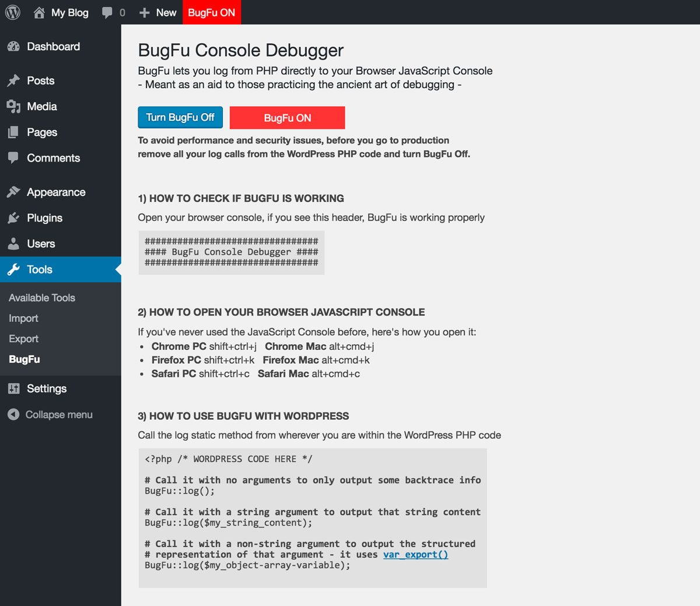The image size is (700, 606).
Task: Open My Blog site menu
Action: 61,12
